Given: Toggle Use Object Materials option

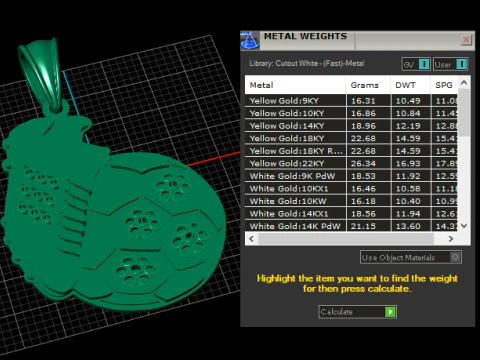Looking at the screenshot, I should (x=411, y=257).
